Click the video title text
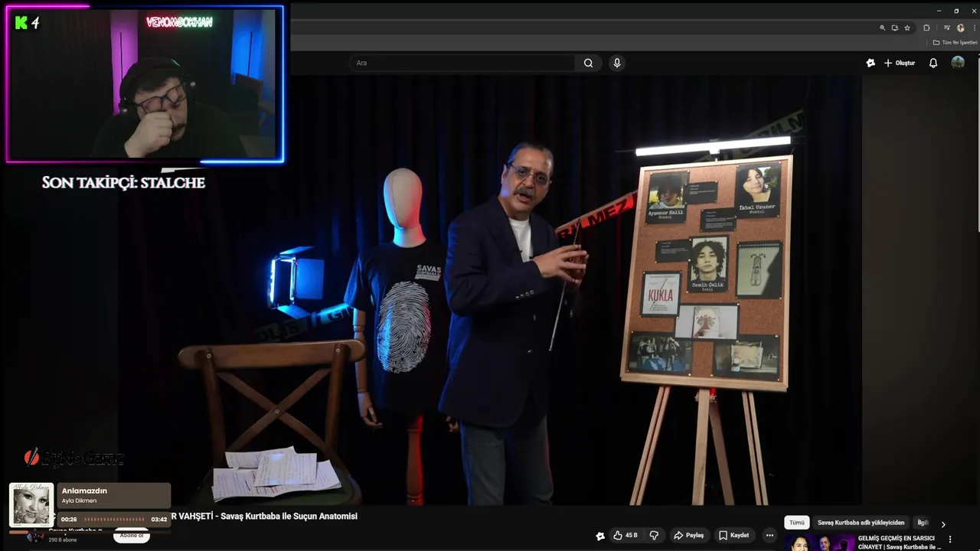This screenshot has height=551, width=980. click(x=263, y=517)
